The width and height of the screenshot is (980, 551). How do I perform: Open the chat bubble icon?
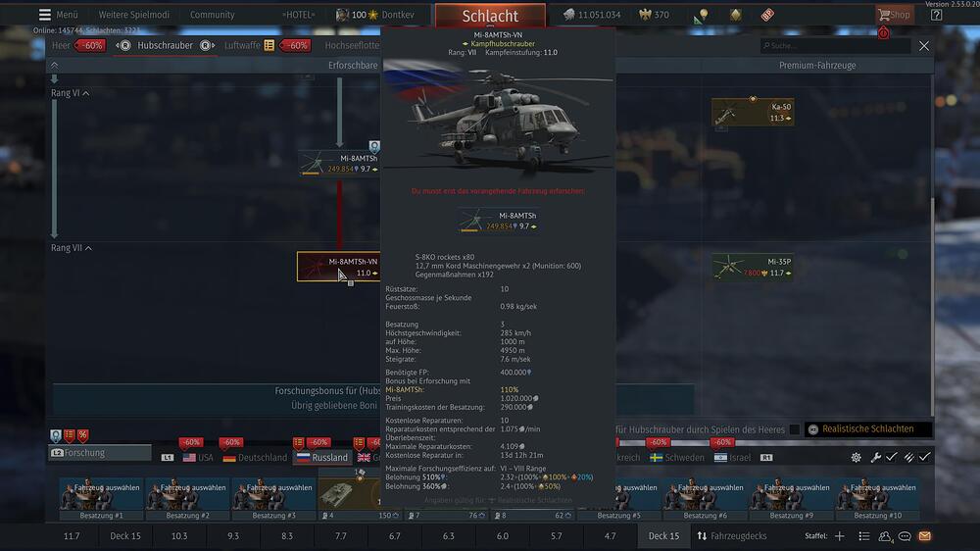click(905, 536)
